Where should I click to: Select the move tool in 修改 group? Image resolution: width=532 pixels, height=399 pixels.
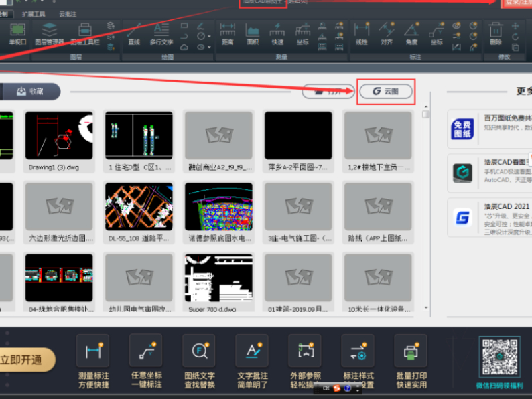(x=515, y=26)
